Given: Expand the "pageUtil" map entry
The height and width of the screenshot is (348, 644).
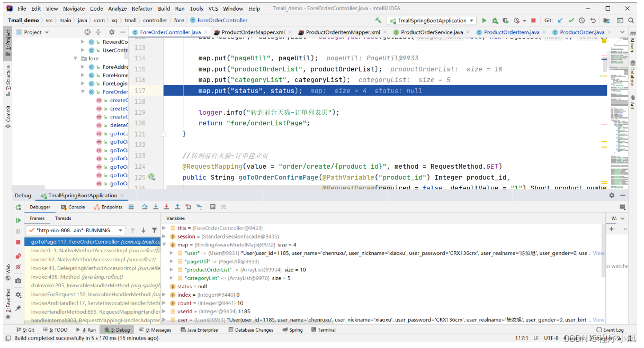Looking at the screenshot, I should (172, 261).
